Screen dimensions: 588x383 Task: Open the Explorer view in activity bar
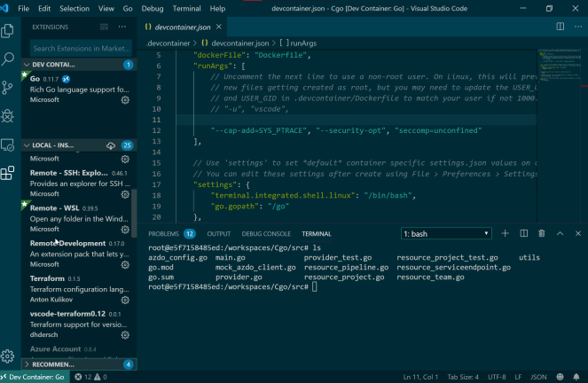point(9,31)
